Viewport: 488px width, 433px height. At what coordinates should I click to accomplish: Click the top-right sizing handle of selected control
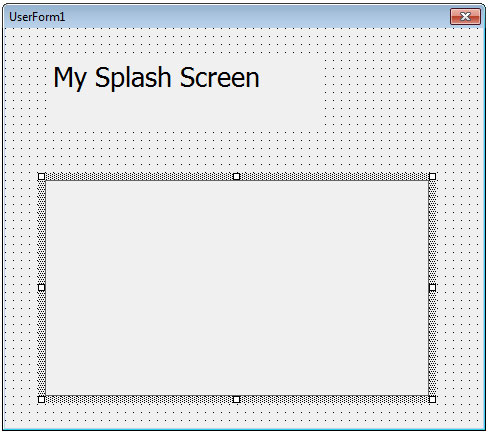click(432, 176)
